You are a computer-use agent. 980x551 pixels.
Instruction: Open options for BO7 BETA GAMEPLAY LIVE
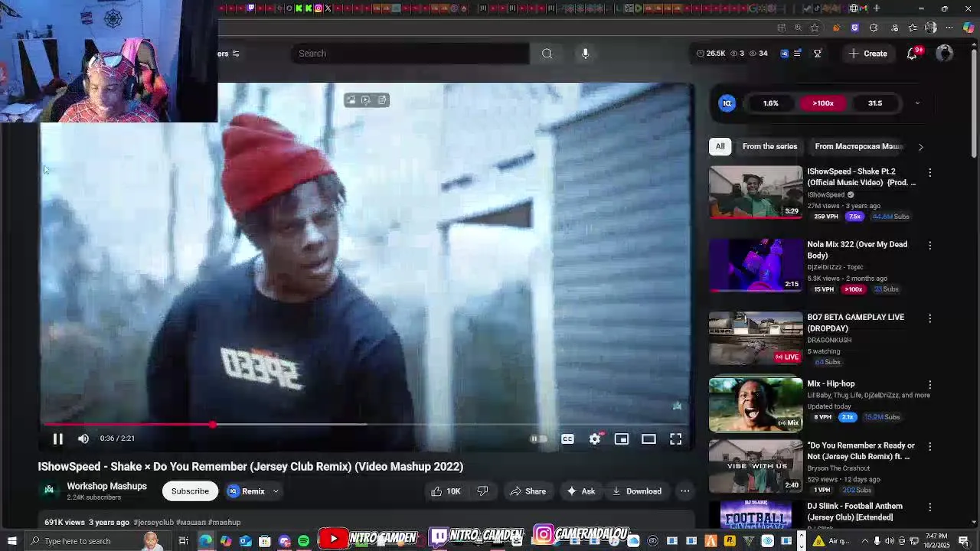(930, 318)
